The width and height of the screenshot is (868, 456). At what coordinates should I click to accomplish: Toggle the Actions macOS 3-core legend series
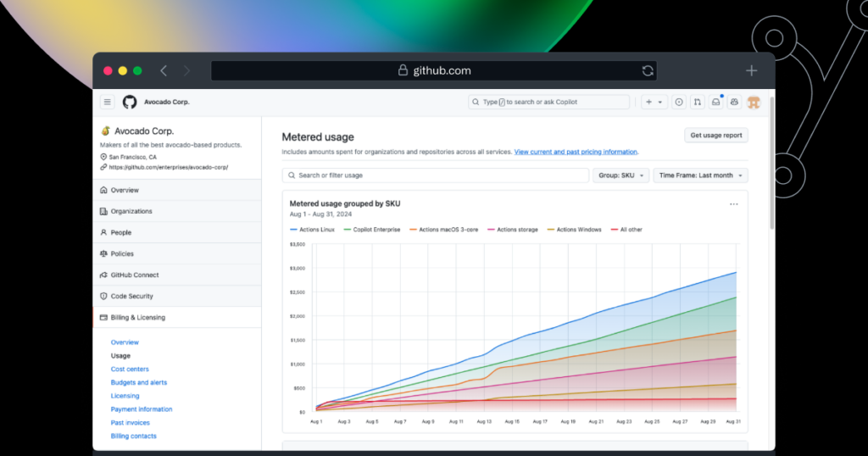[444, 230]
